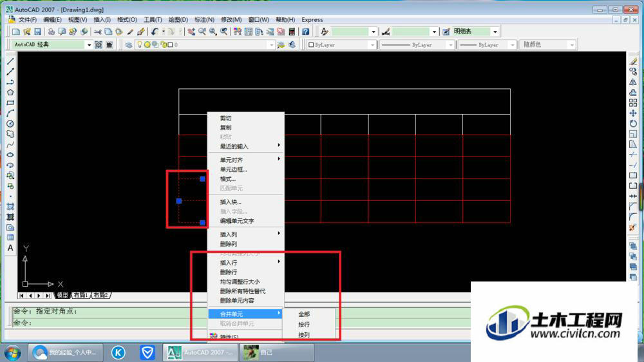This screenshot has height=362, width=644.
Task: Open the Layer Properties Manager icon
Action: 129,45
